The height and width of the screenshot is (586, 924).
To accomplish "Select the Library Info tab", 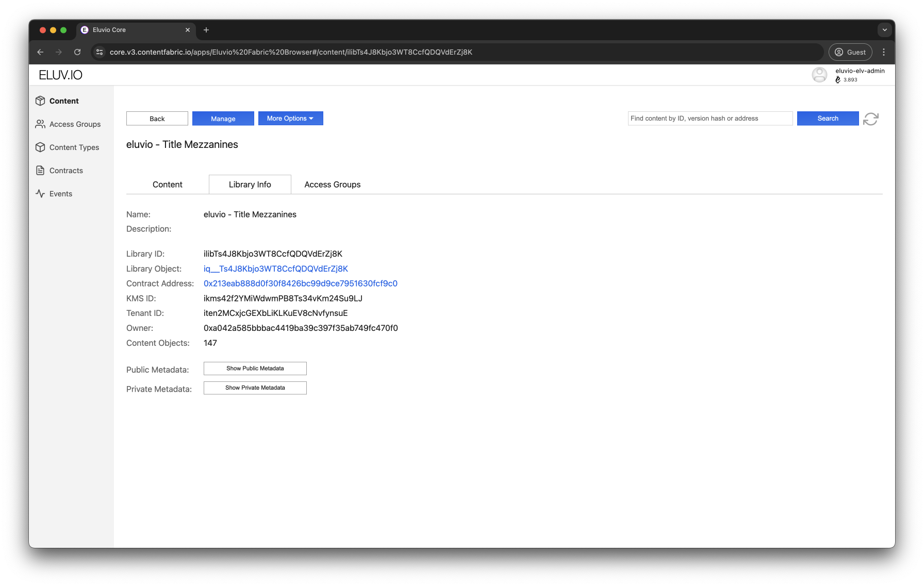I will click(250, 185).
